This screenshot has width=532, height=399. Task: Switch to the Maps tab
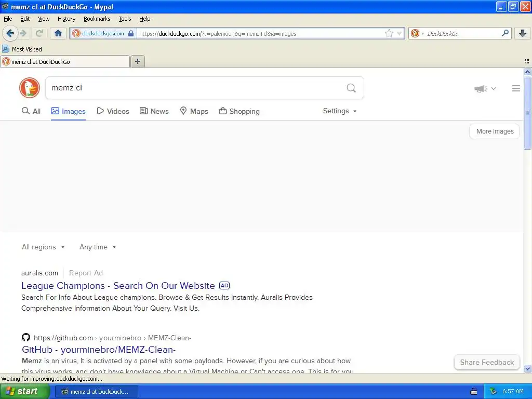coord(194,111)
